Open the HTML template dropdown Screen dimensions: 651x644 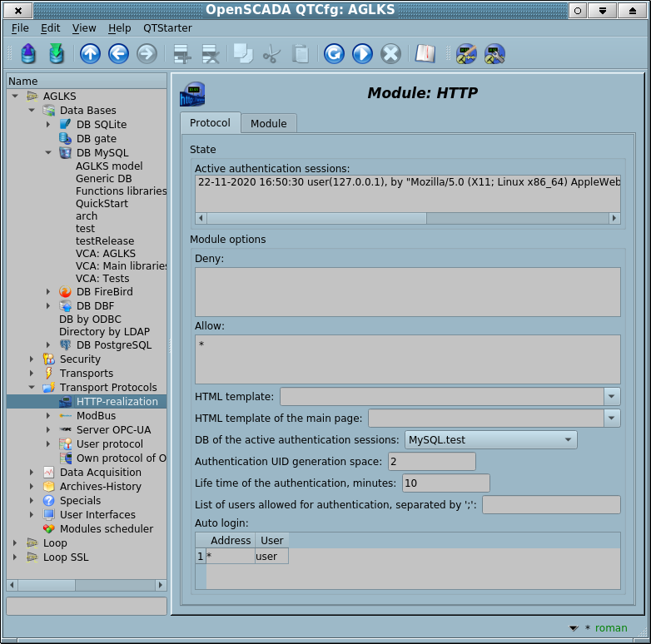coord(612,397)
